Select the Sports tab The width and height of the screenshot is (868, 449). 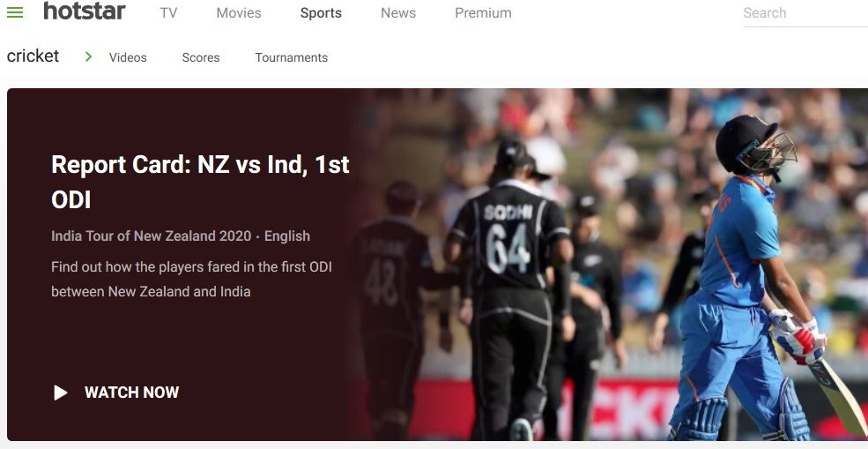[321, 13]
